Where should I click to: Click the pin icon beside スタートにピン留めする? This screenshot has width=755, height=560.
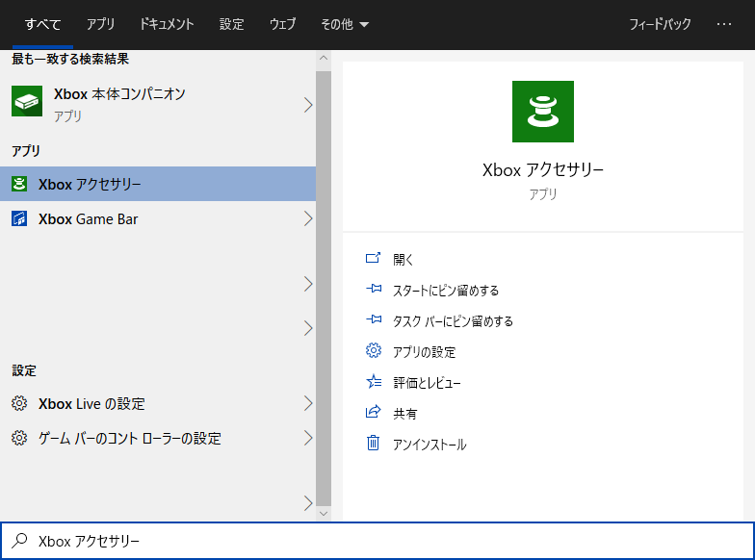coord(374,289)
